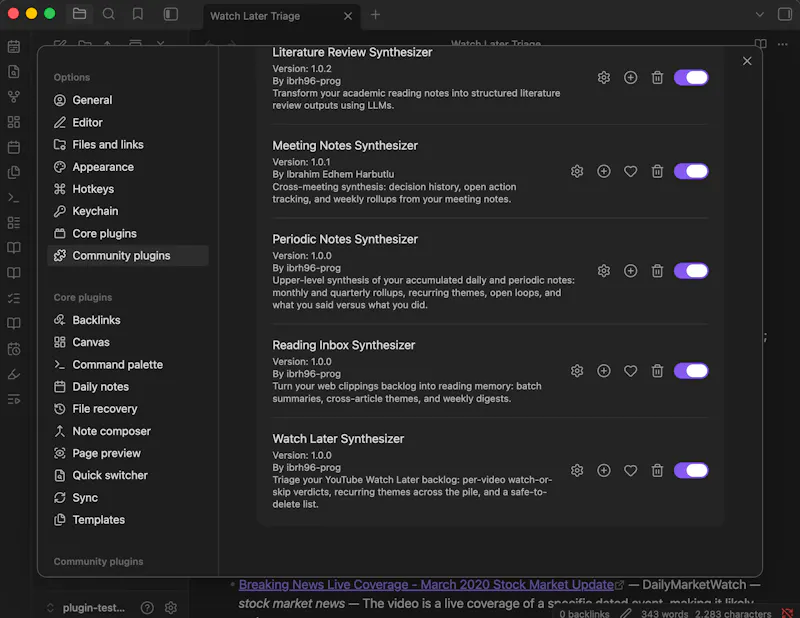This screenshot has height=618, width=800.
Task: Toggle off Meeting Notes Synthesizer
Action: [x=691, y=171]
